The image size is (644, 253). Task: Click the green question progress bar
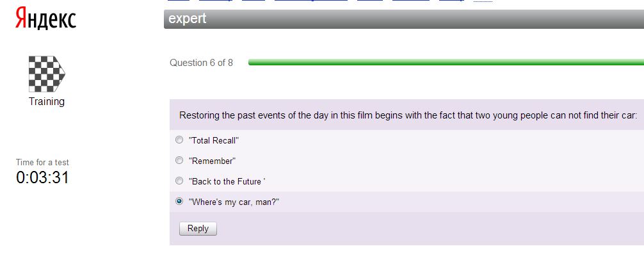tap(446, 62)
